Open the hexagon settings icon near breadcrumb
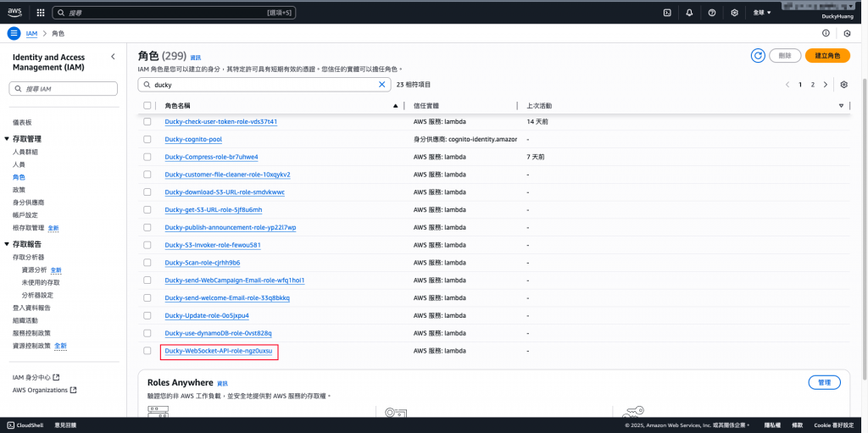Screen dimensions: 868x433 click(x=847, y=33)
